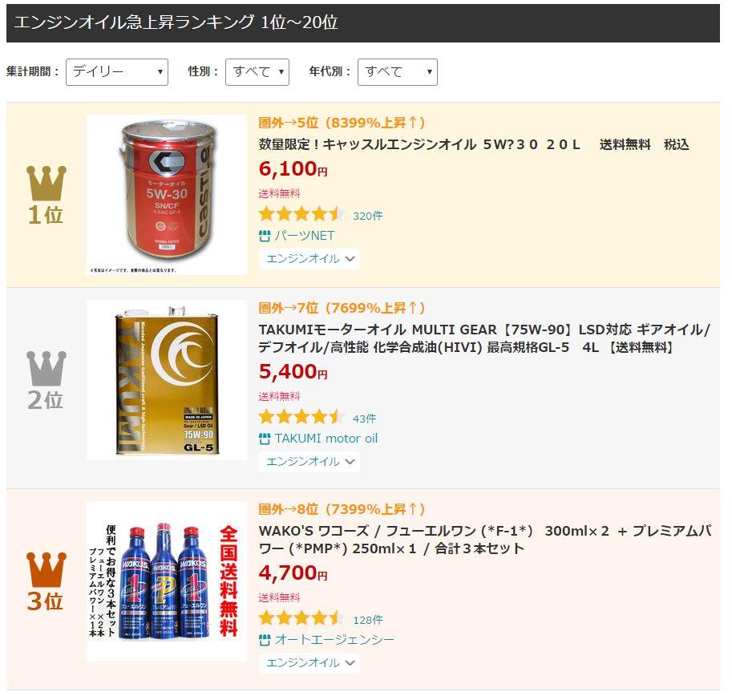Click 送料無料 label under 6,100円

[x=279, y=193]
